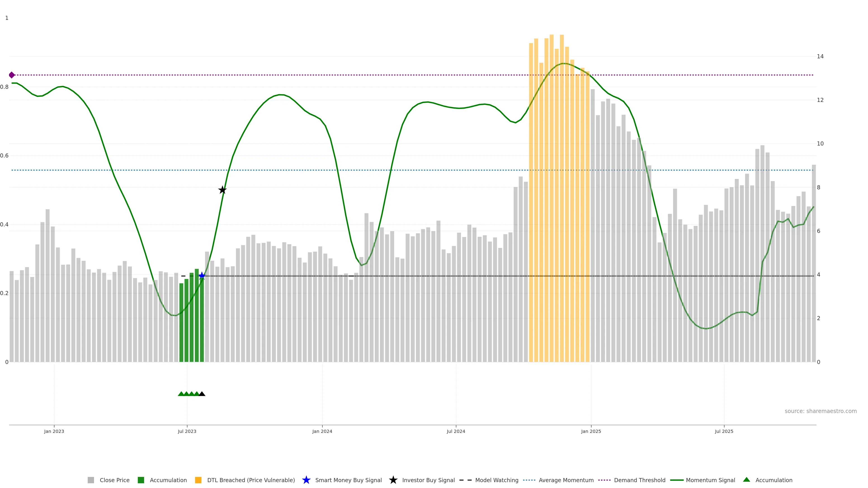Screen dimensions: 868x488
Task: Click the orange DTL Breached legend square
Action: 198,480
